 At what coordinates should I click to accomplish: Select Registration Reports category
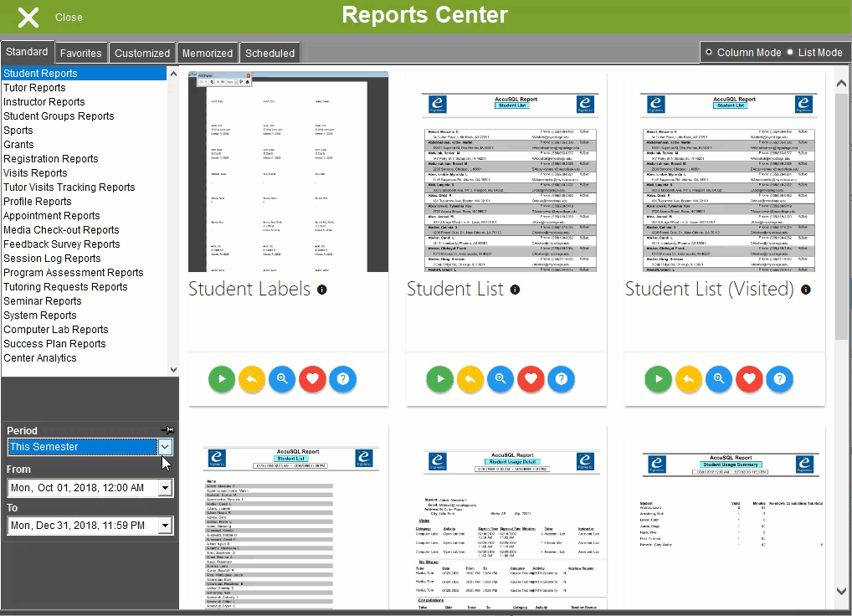[x=85, y=159]
